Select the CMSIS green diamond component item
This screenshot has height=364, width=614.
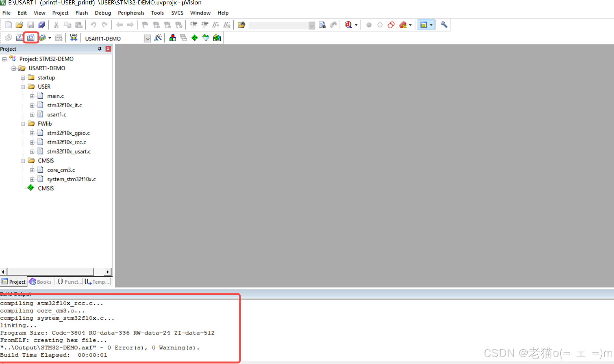[x=46, y=189]
